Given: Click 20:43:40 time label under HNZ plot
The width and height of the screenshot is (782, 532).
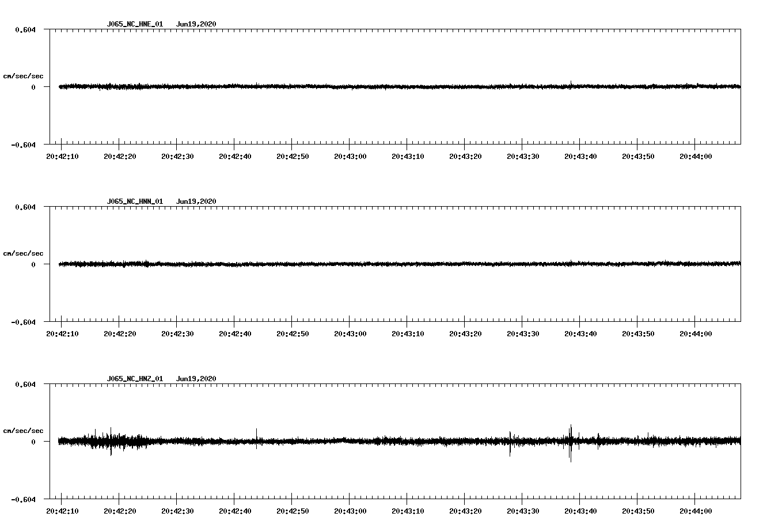Looking at the screenshot, I should pyautogui.click(x=580, y=511).
